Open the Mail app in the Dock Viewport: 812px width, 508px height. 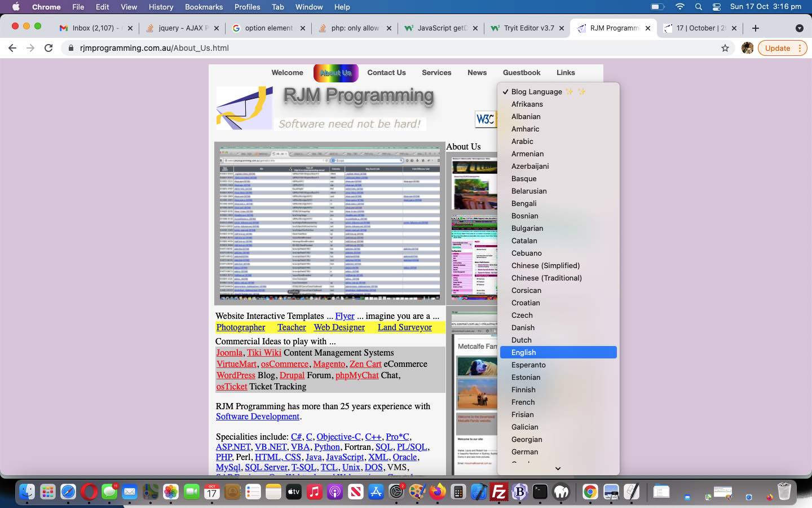coord(130,492)
